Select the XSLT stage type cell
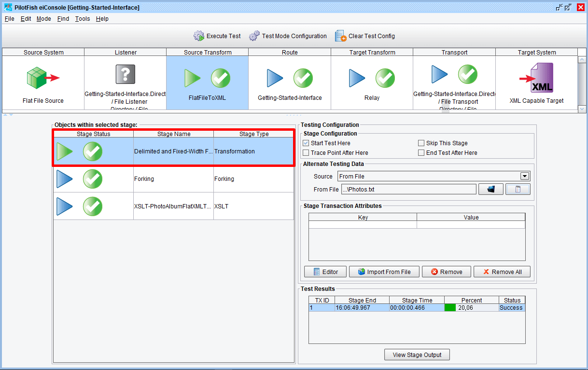 [254, 206]
